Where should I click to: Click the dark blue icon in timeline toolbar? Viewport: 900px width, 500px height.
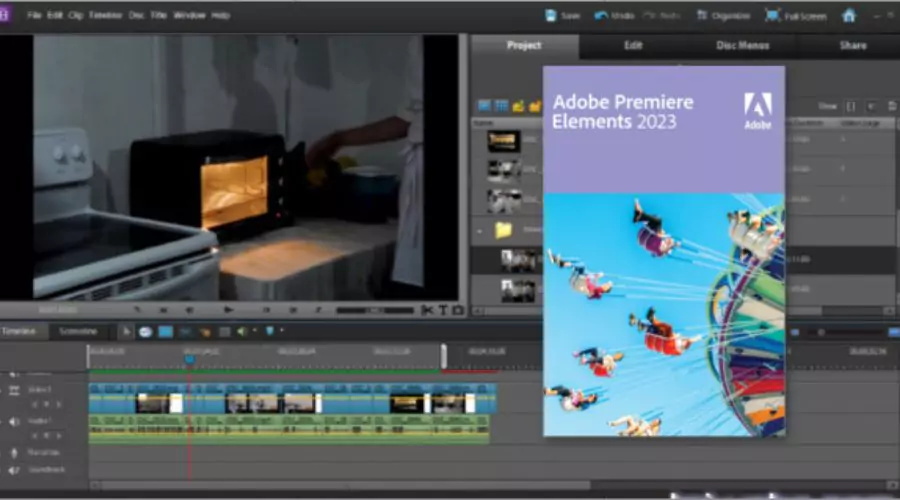pos(185,332)
